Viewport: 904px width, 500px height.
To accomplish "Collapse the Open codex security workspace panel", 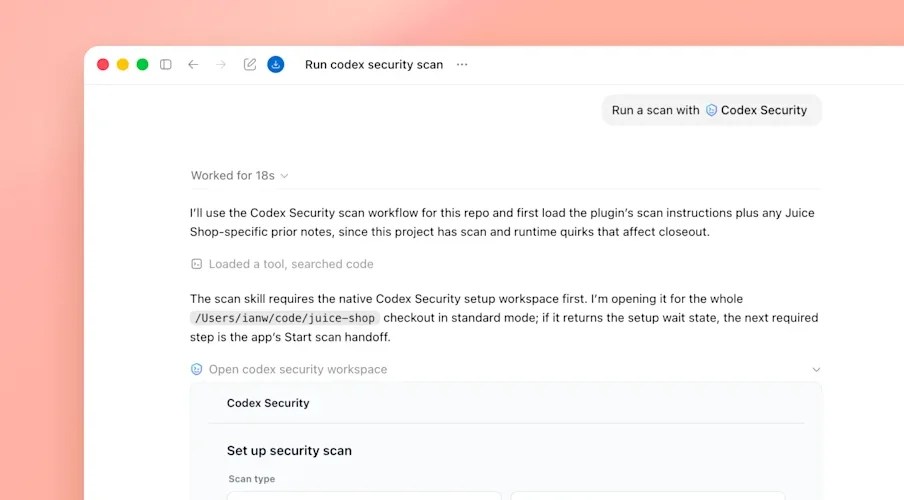I will coord(816,370).
